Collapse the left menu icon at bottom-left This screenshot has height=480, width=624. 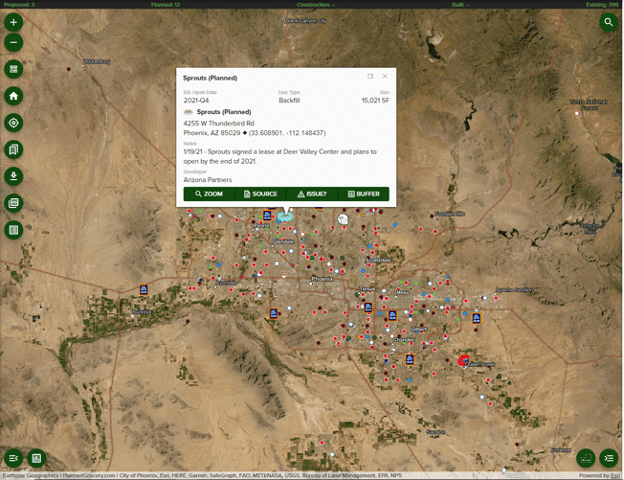pos(13,458)
